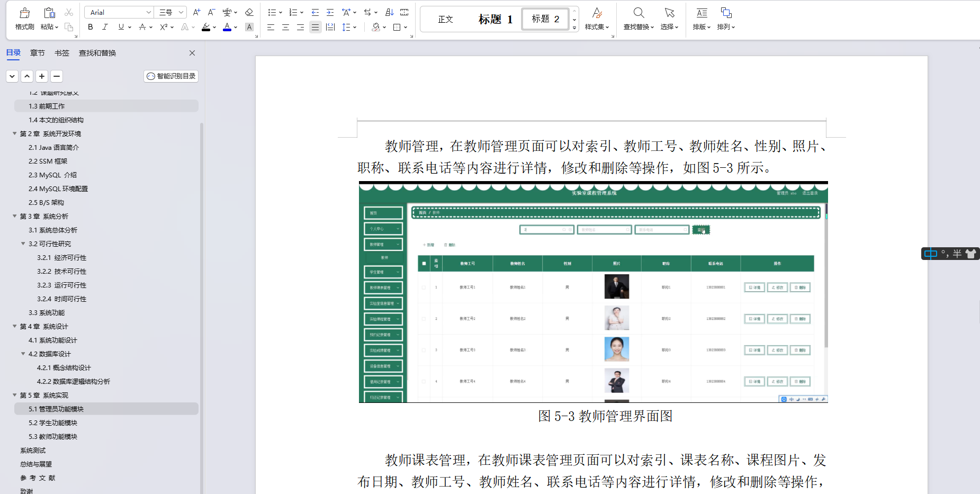Screen dimensions: 980x494
Task: Click the line spacing icon
Action: pyautogui.click(x=346, y=27)
